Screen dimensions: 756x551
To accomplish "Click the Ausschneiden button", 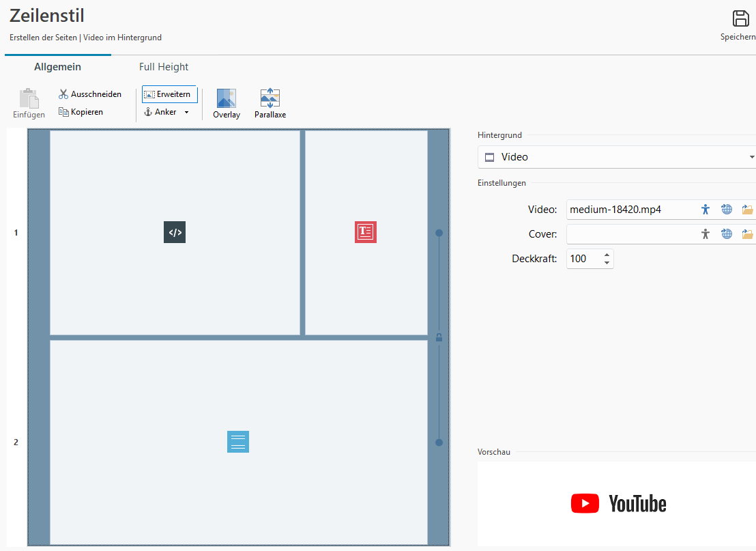I will [90, 94].
